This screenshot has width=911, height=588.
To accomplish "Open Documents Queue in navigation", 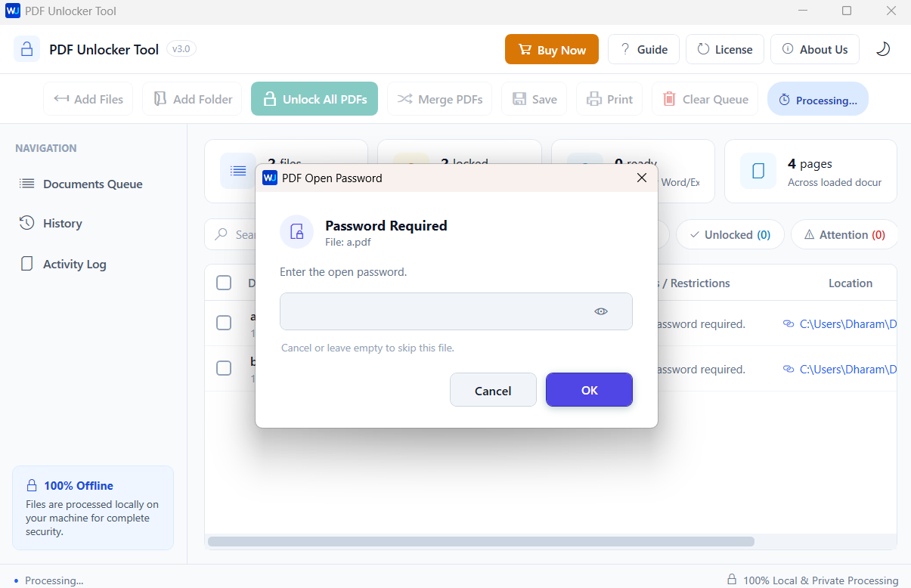I will [93, 184].
